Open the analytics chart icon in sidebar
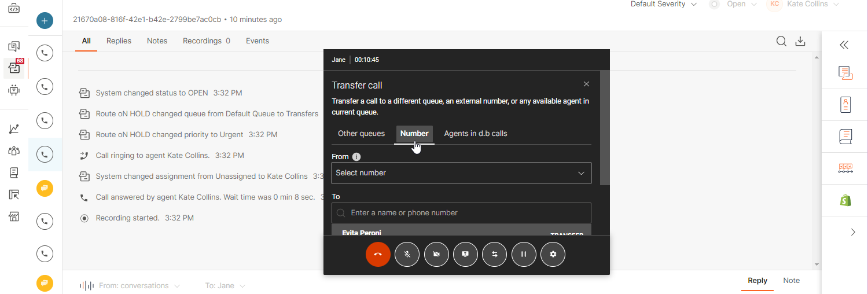 coord(14,129)
